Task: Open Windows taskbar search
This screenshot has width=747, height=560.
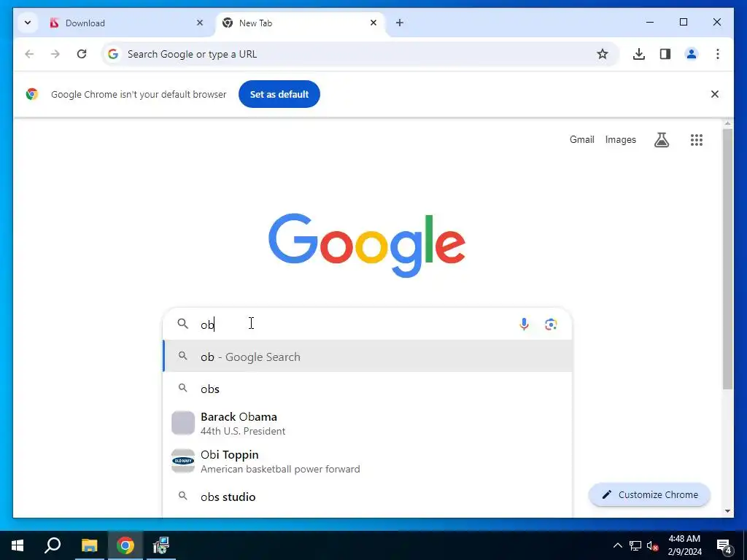Action: pos(53,545)
